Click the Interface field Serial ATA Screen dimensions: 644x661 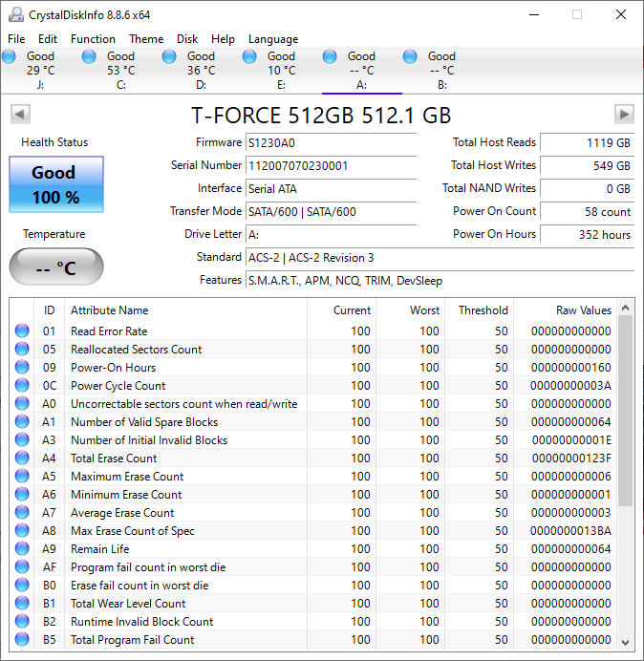[x=331, y=188]
